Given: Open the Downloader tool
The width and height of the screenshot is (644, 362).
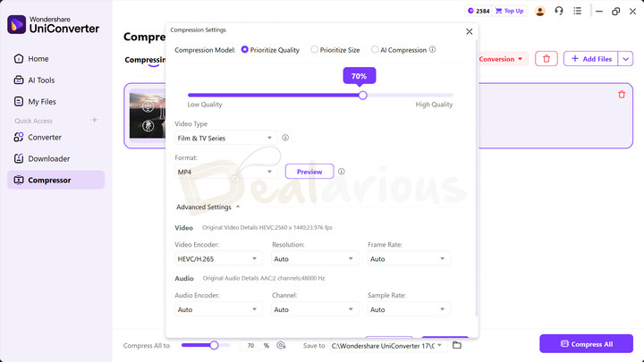Looking at the screenshot, I should (41, 158).
